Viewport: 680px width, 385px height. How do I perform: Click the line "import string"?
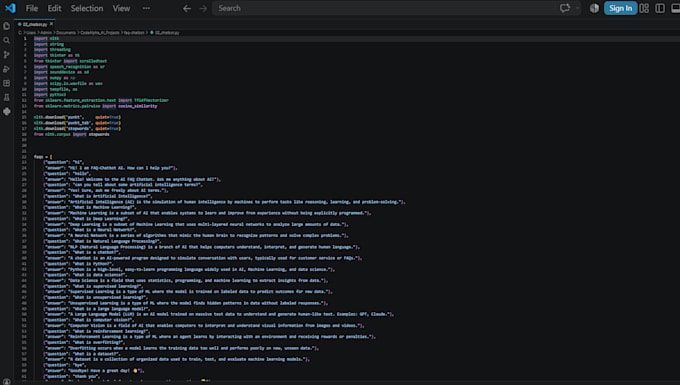click(49, 44)
